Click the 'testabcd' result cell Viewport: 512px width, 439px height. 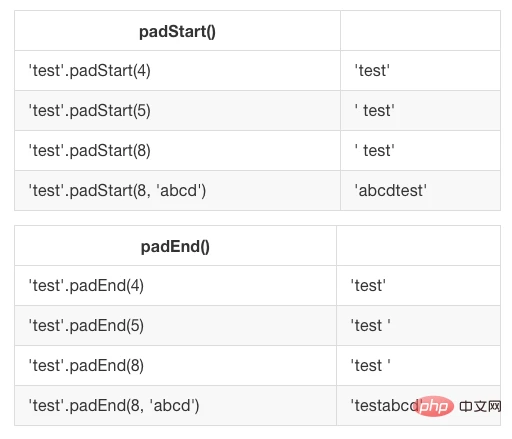pos(418,406)
